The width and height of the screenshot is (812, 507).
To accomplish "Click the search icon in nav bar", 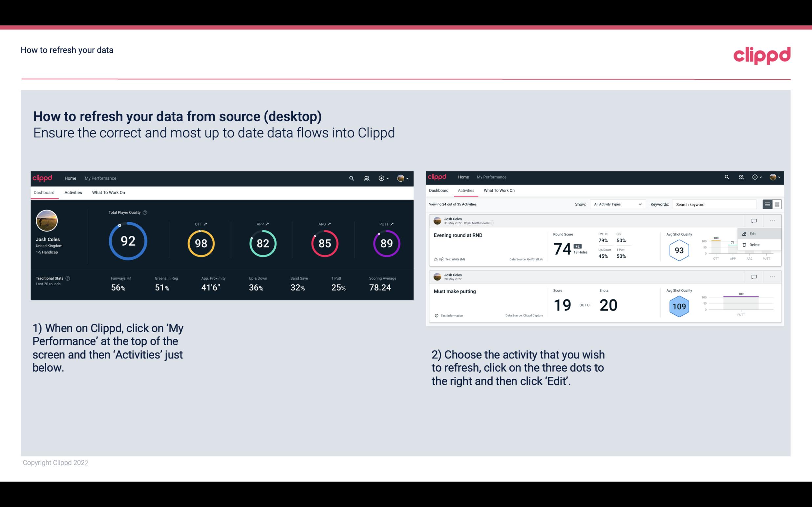I will pyautogui.click(x=351, y=178).
